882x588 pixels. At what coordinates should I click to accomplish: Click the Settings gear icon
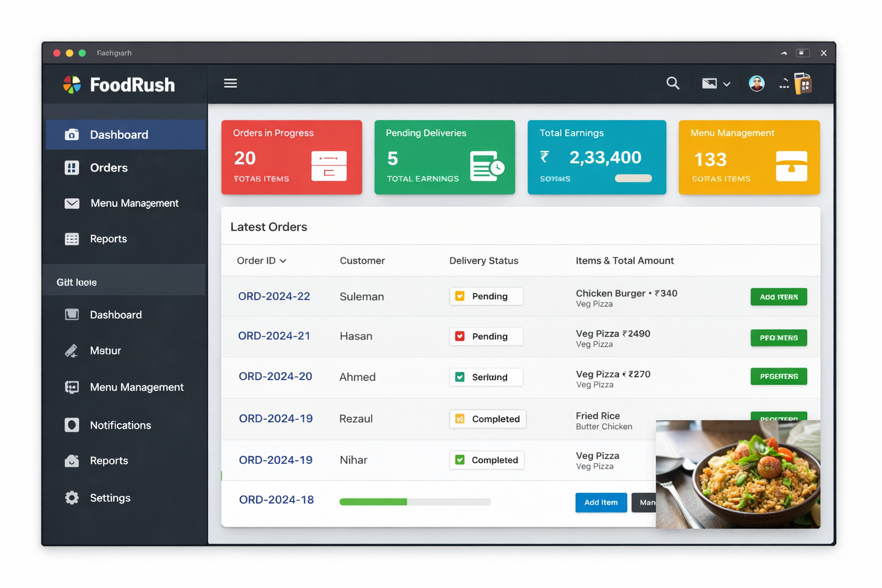tap(72, 498)
